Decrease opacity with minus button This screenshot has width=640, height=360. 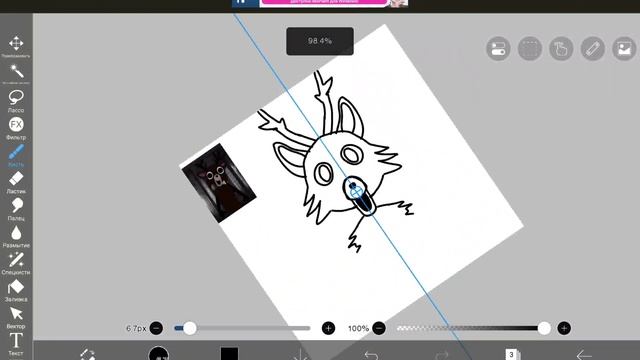(x=379, y=328)
